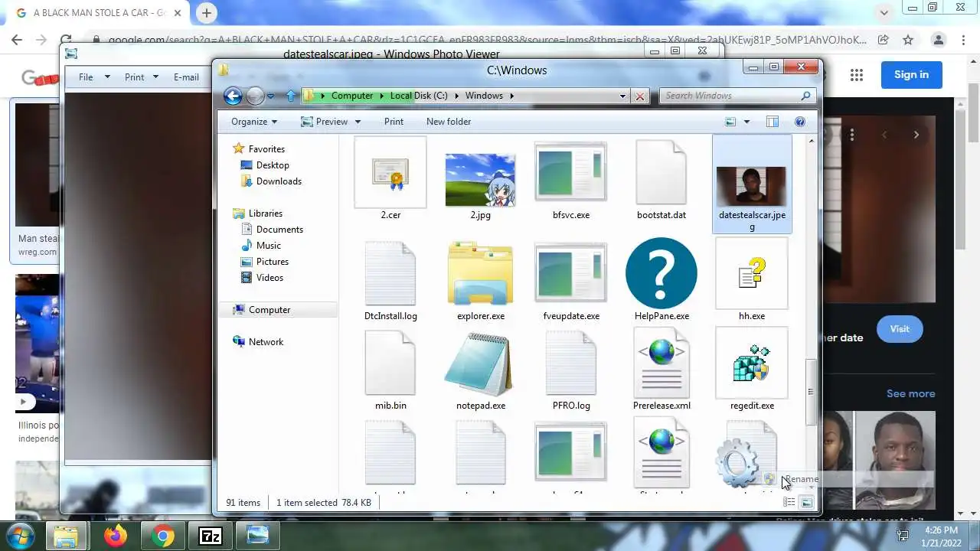The height and width of the screenshot is (551, 980).
Task: Click Preview in Explorer toolbar
Action: pyautogui.click(x=325, y=122)
